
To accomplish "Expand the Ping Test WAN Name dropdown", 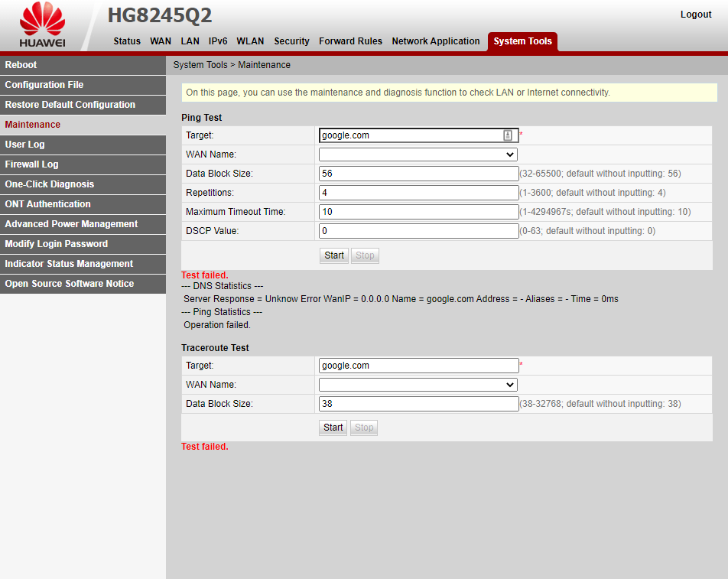I will (418, 155).
